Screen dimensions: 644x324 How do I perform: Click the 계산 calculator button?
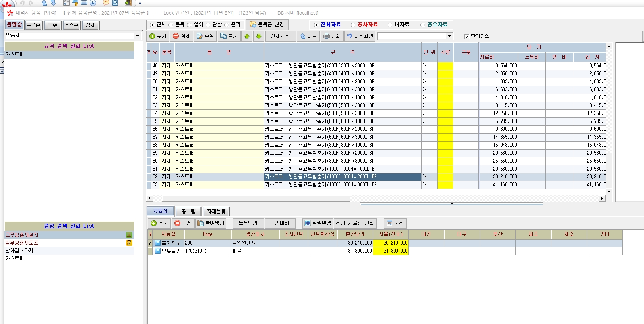pyautogui.click(x=395, y=223)
